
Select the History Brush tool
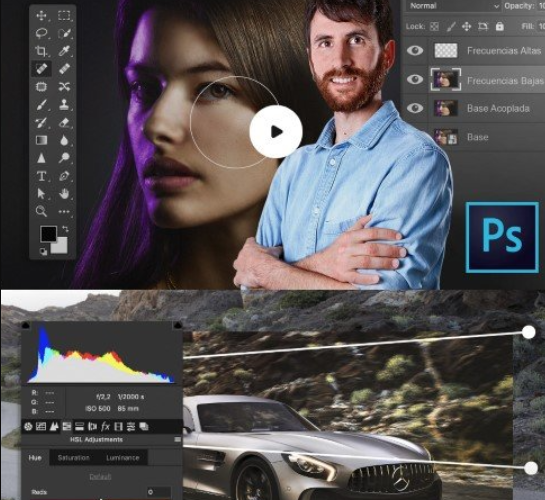pyautogui.click(x=41, y=123)
